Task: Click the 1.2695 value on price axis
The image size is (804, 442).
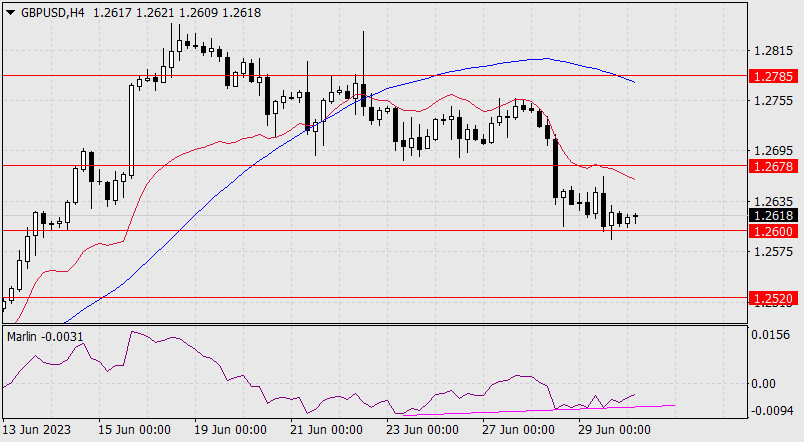Action: click(x=772, y=151)
